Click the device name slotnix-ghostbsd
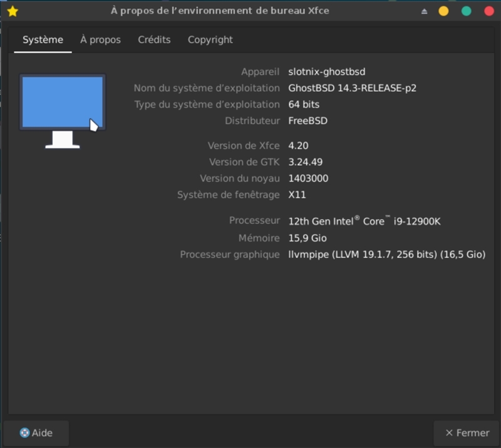Screen dimensions: 501x448 pyautogui.click(x=326, y=71)
